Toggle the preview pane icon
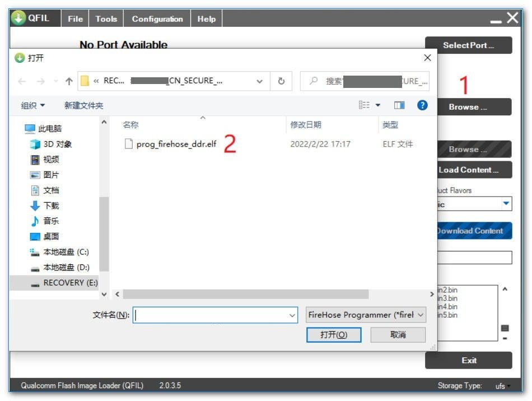Viewport: 532px width, 401px height. click(x=399, y=105)
